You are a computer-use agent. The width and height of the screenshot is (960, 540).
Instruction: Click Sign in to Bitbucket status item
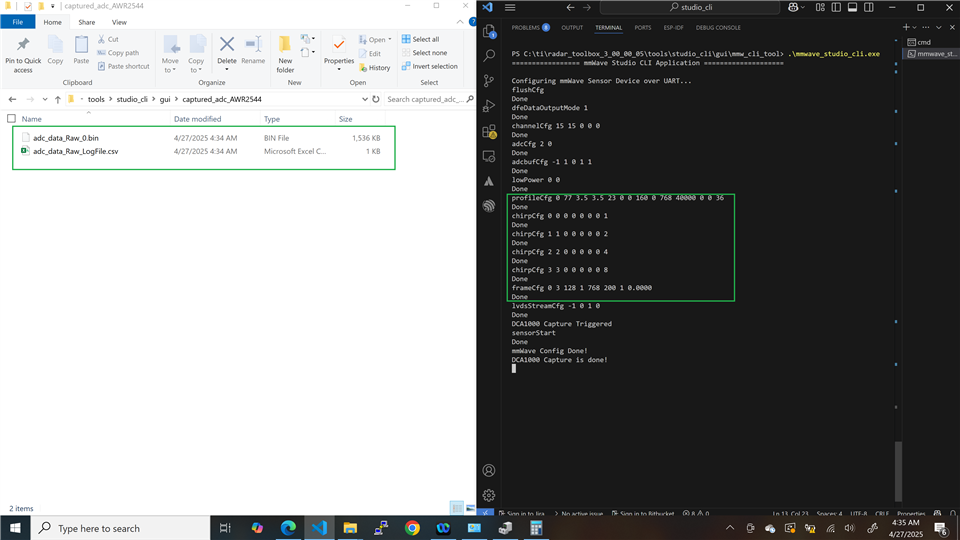click(x=642, y=514)
